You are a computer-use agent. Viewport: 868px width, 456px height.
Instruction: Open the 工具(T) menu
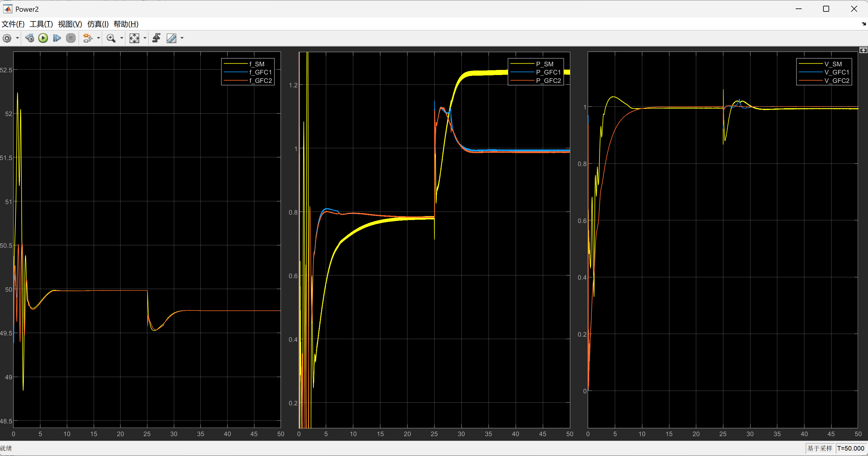(41, 24)
